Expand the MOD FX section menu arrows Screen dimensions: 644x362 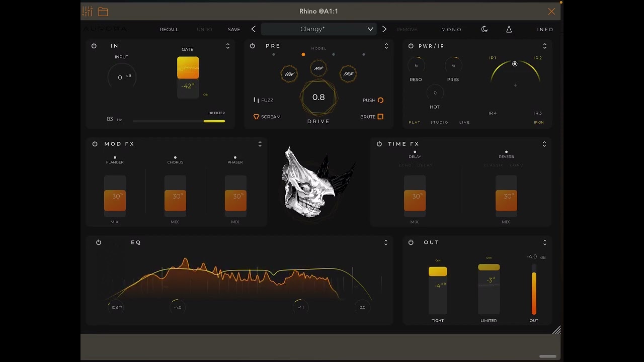[x=260, y=144]
